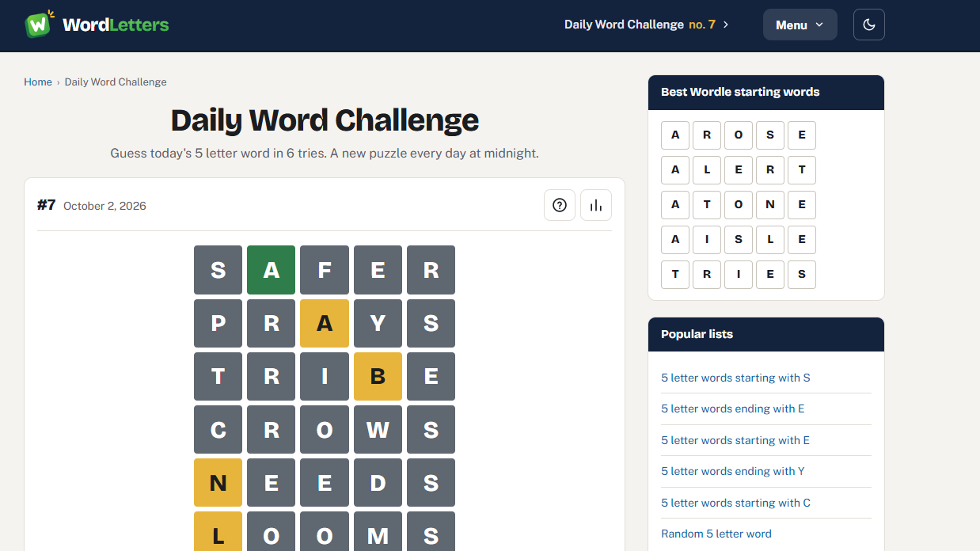Click the yellow L tile in LOOMS
The height and width of the screenshot is (551, 980).
[x=218, y=531]
